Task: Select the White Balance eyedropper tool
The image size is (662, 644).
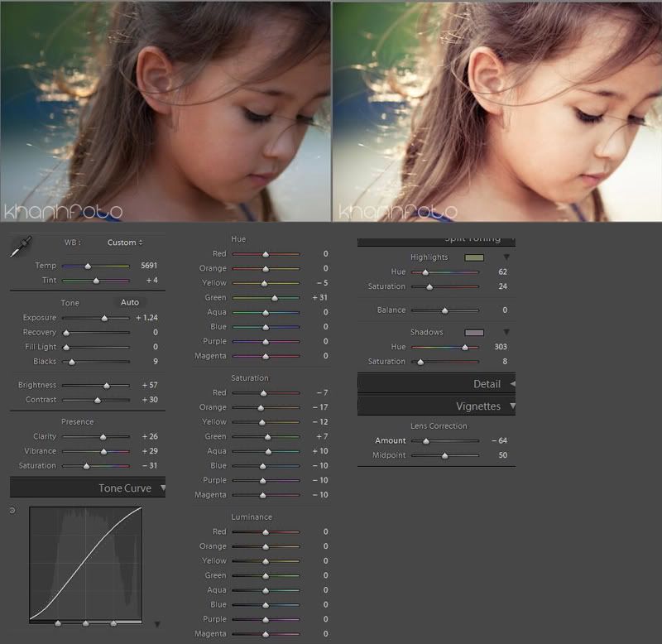Action: (21, 245)
